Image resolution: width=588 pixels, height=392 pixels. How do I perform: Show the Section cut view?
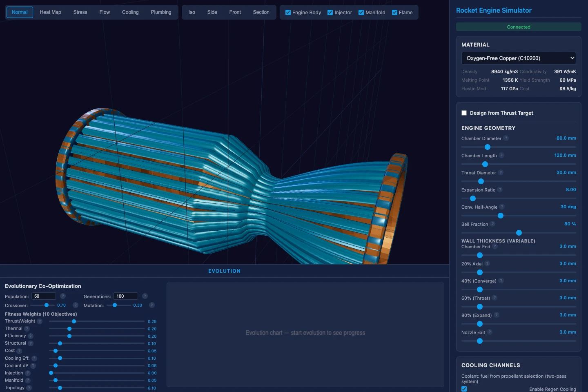click(x=261, y=12)
